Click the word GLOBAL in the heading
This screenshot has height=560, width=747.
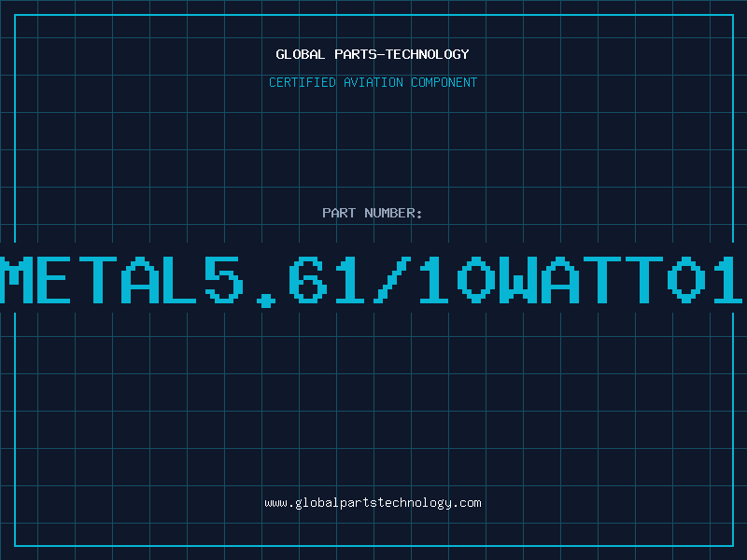301,54
